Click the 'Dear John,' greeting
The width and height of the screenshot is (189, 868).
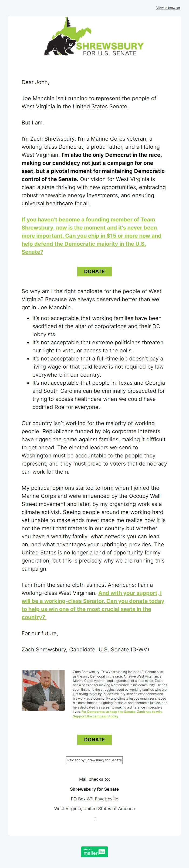coord(35,82)
